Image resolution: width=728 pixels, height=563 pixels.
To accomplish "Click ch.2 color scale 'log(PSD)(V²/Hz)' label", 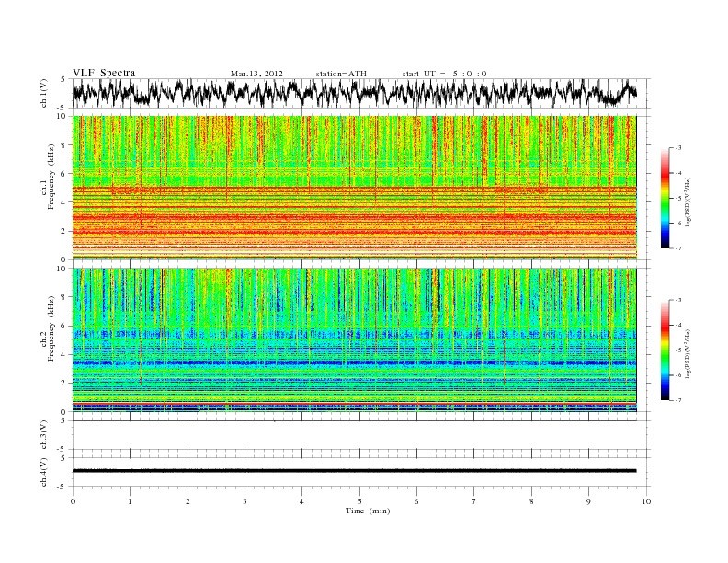I will tap(689, 353).
